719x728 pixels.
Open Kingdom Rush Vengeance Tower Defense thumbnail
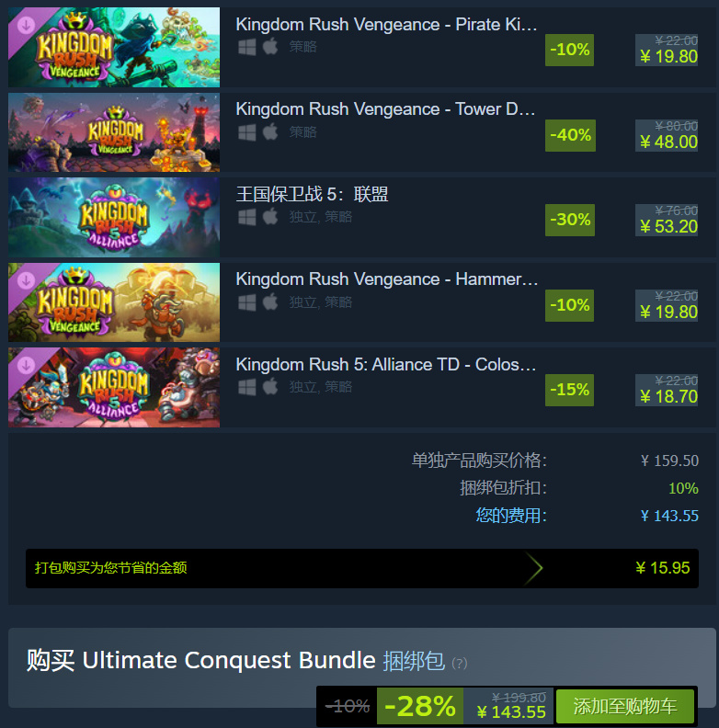[x=114, y=132]
